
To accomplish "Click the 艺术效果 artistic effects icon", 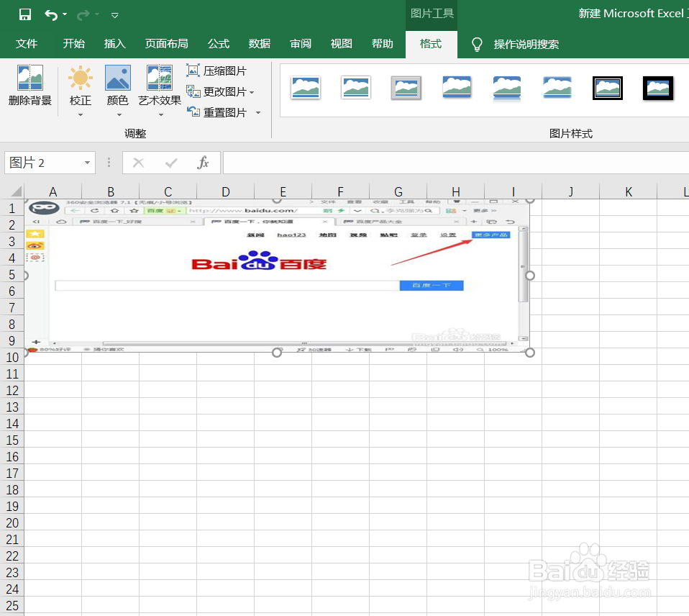I will (160, 78).
